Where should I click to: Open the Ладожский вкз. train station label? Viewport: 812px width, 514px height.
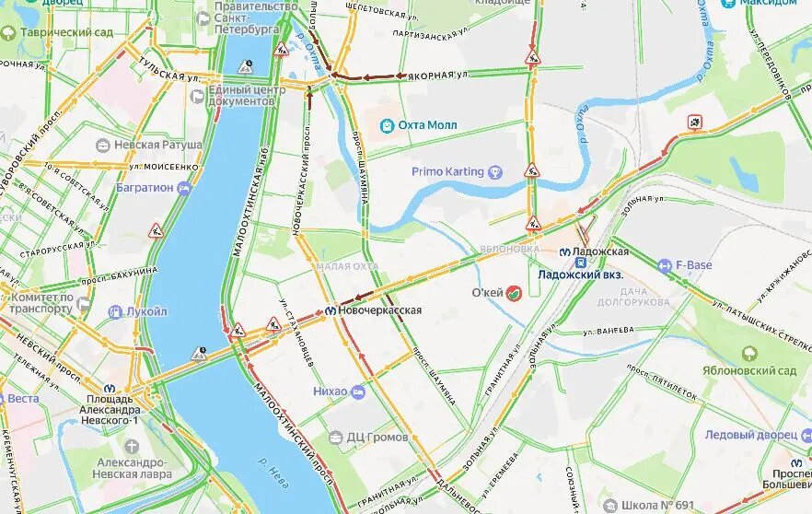click(581, 275)
